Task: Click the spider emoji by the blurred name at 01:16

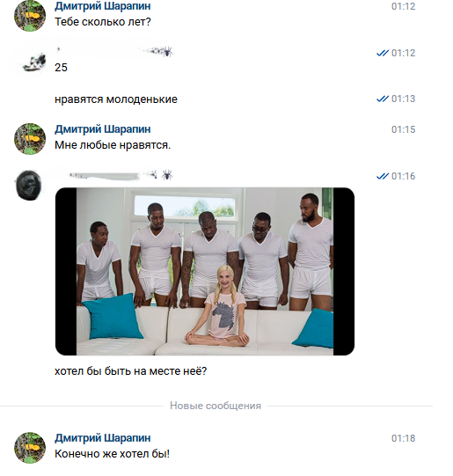Action: tap(167, 175)
